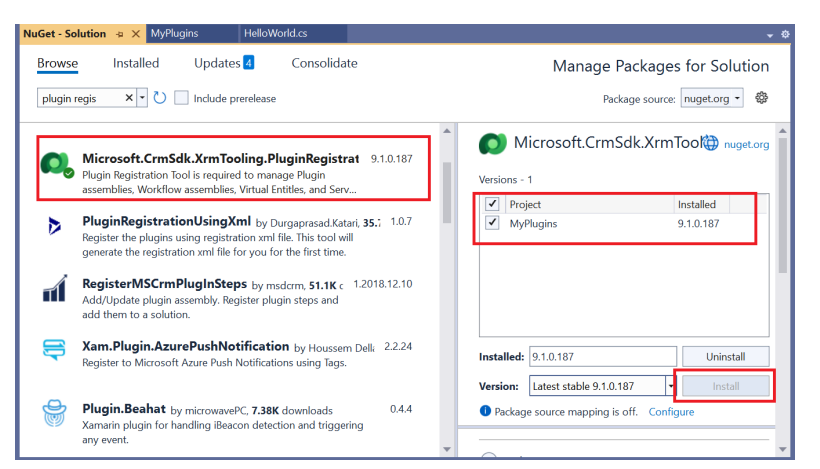Clear the search text with the X icon
The image size is (820, 469).
(x=129, y=98)
